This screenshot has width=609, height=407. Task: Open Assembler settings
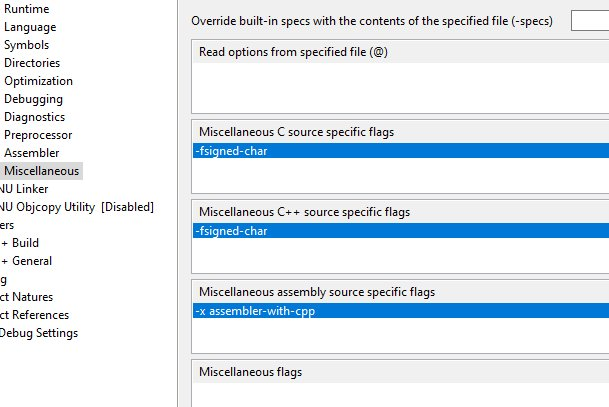[x=31, y=153]
